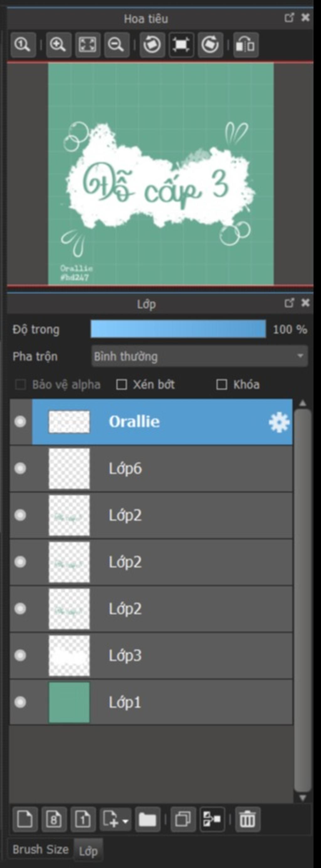Reset navigator zoom to 100%

coord(23,45)
